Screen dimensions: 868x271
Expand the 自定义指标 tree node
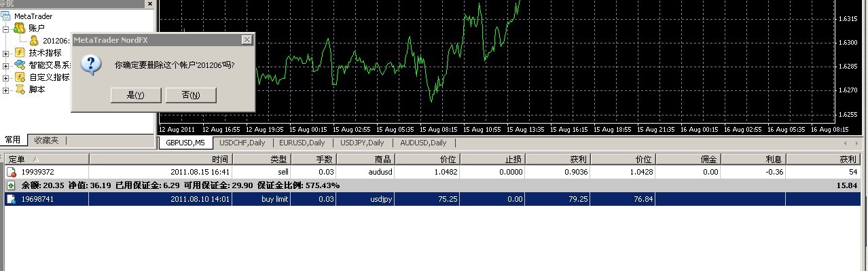pyautogui.click(x=6, y=78)
